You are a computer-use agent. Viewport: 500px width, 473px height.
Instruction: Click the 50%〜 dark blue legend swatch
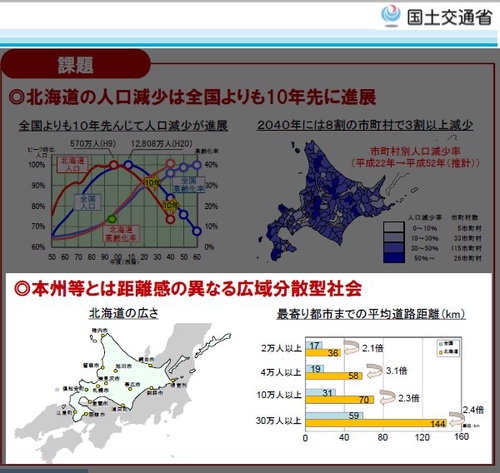pyautogui.click(x=394, y=258)
